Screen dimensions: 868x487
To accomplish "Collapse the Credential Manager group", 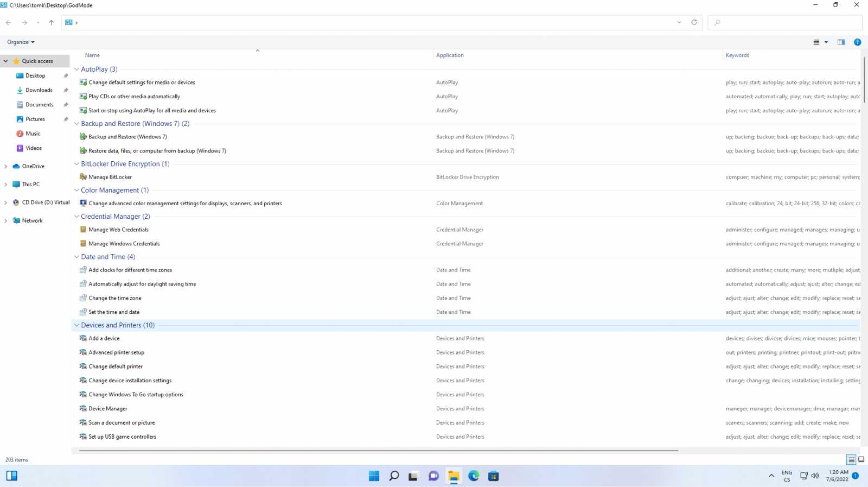I will (76, 216).
